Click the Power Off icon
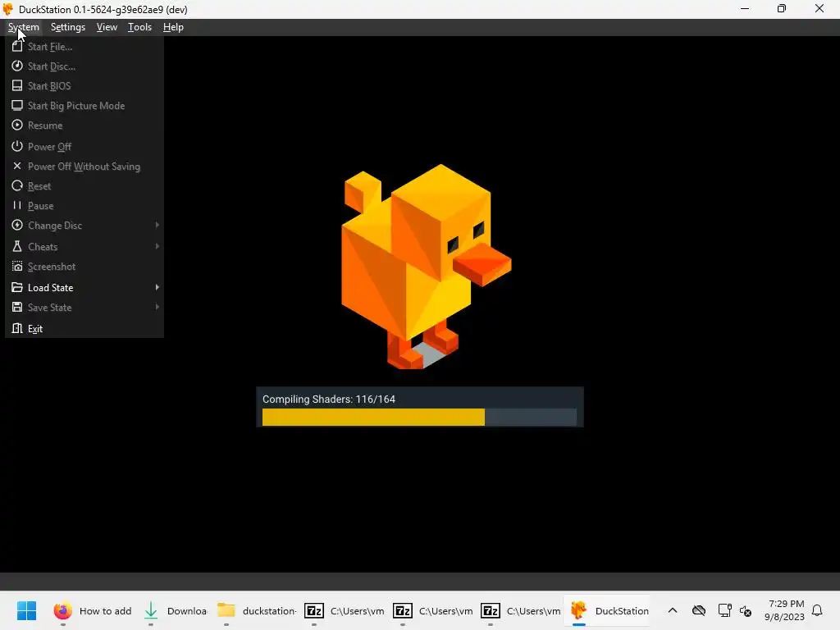This screenshot has height=630, width=840. (x=17, y=146)
